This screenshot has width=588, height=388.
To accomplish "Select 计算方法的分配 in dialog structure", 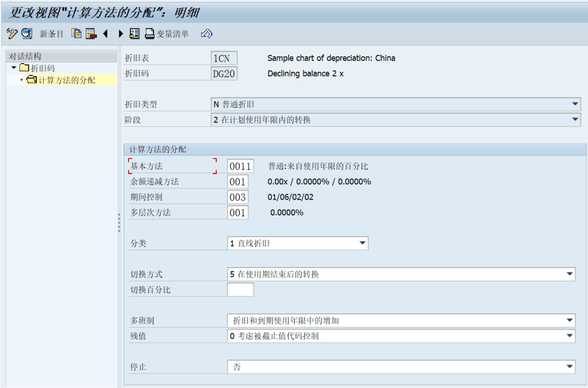I will pyautogui.click(x=66, y=80).
